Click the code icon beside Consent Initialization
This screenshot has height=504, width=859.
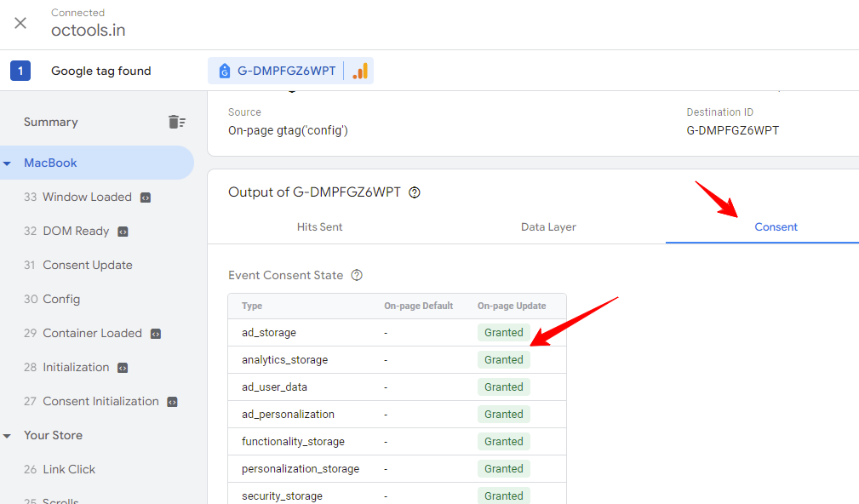(x=172, y=402)
